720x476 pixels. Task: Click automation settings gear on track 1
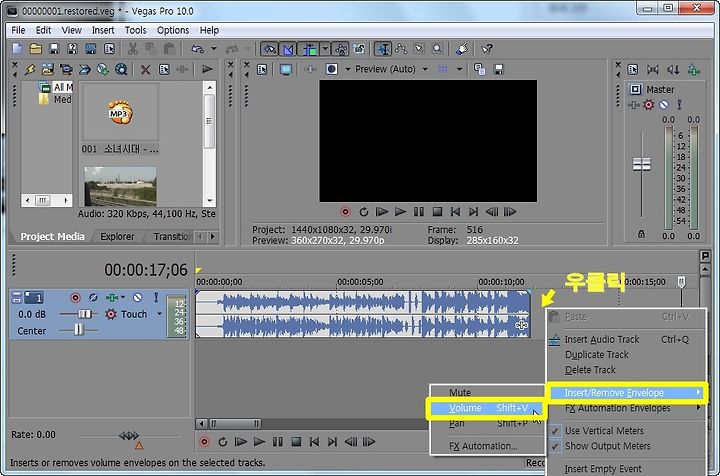click(111, 314)
